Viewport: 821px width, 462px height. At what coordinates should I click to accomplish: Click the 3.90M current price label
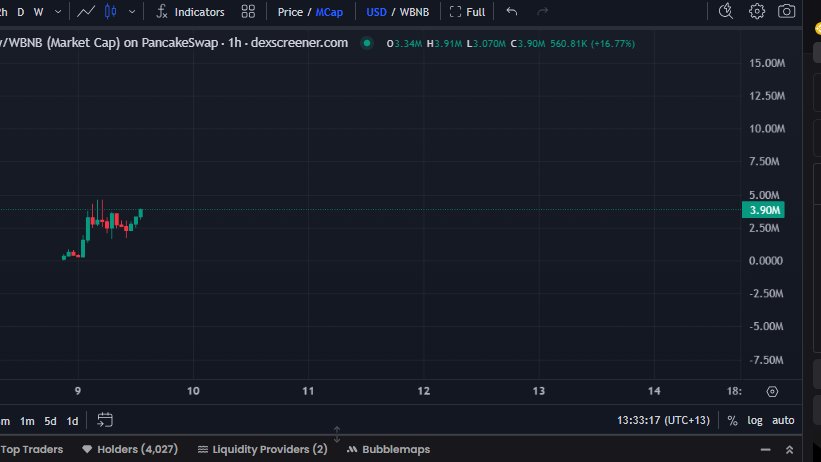[763, 210]
